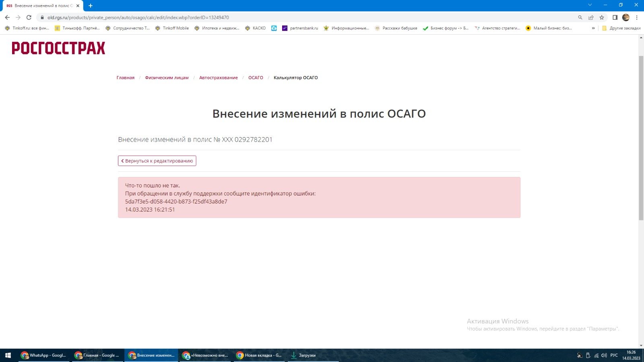Reload the page with refresh icon
The image size is (644, 362).
29,17
